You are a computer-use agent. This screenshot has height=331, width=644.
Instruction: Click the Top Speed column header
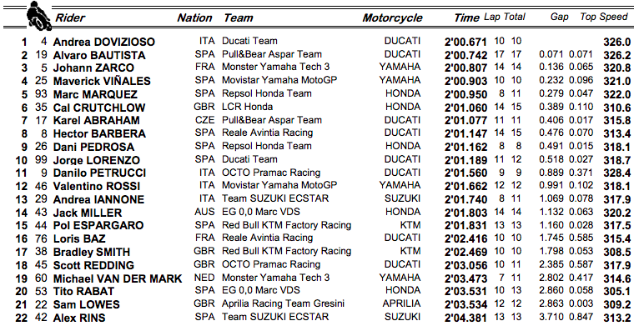click(604, 17)
